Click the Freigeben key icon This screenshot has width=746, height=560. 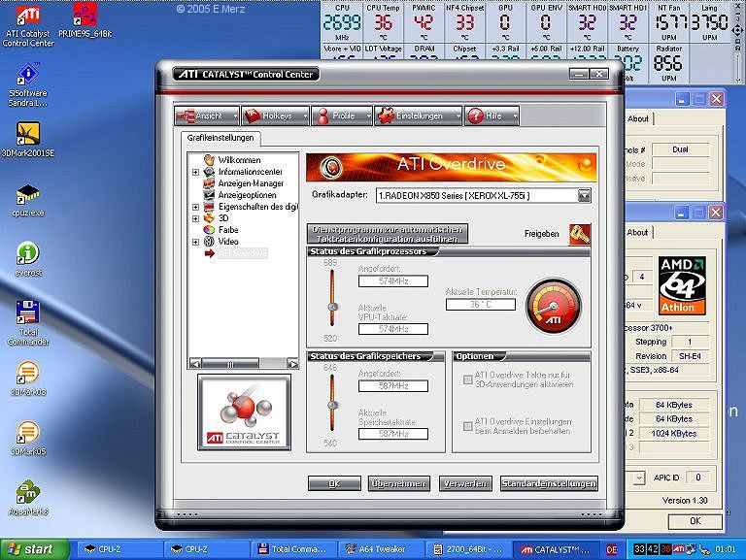pos(580,234)
